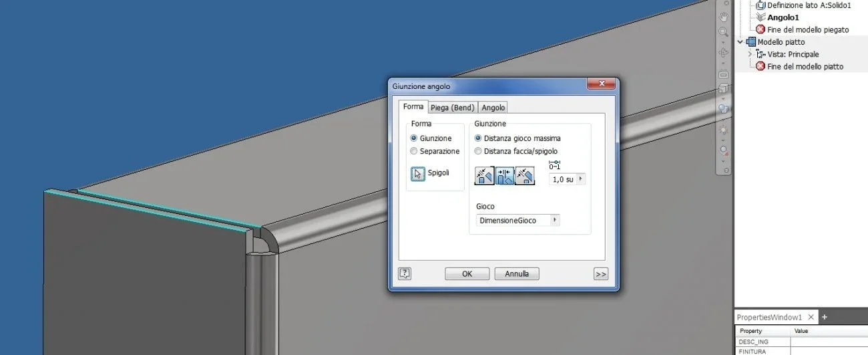
Task: Confirm the dialog with OK
Action: tap(467, 274)
